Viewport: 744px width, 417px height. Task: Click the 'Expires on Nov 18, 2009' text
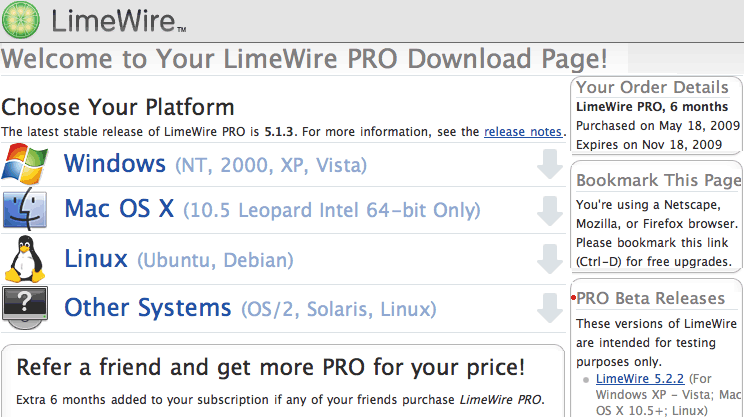coord(649,145)
